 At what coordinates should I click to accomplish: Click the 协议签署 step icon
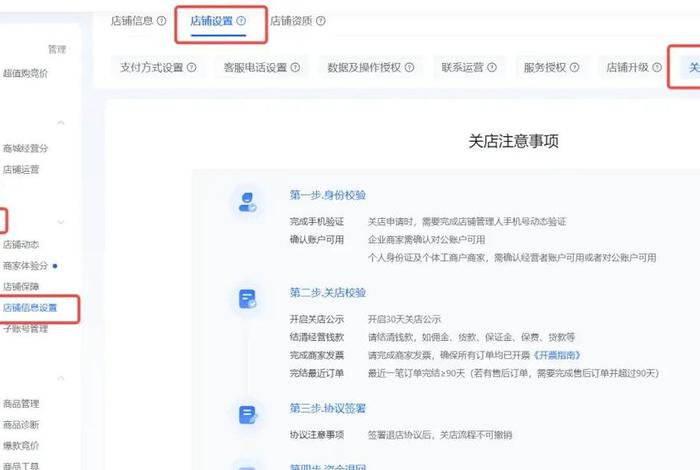(247, 415)
